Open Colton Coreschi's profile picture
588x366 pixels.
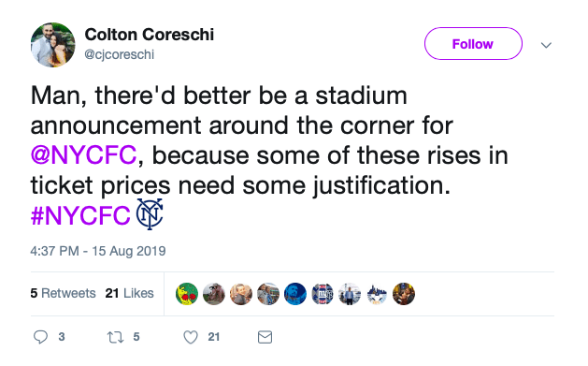pos(53,45)
